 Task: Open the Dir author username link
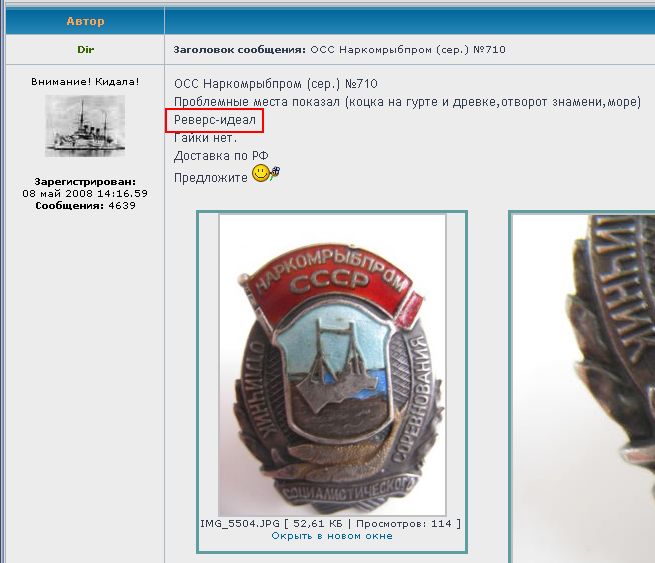85,50
